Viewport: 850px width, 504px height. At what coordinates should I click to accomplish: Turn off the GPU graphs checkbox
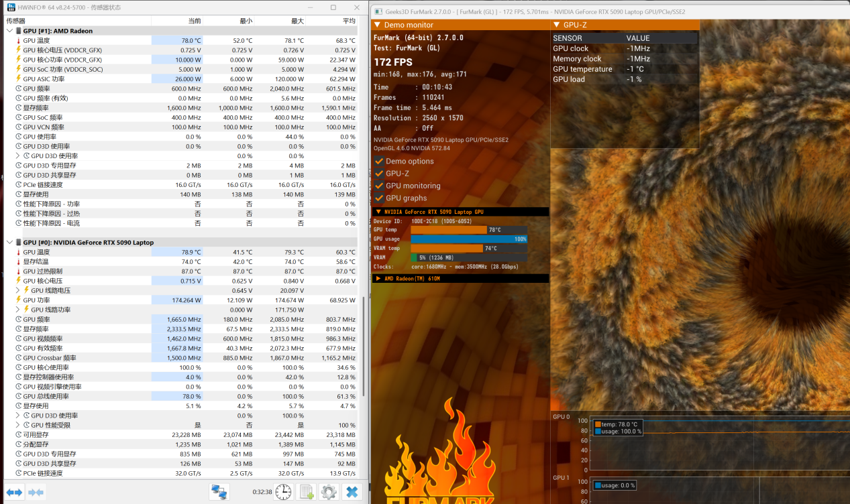379,198
